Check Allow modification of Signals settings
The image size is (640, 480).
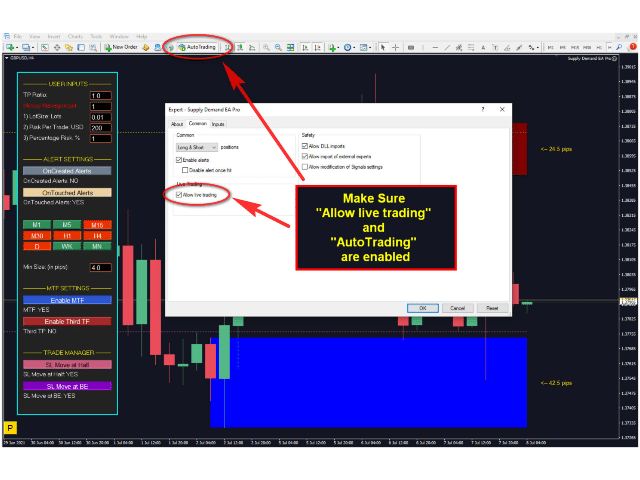(x=304, y=167)
